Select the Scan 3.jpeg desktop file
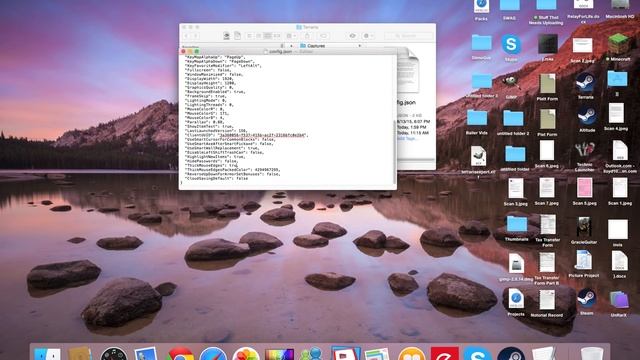This screenshot has height=360, width=640. pyautogui.click(x=516, y=188)
